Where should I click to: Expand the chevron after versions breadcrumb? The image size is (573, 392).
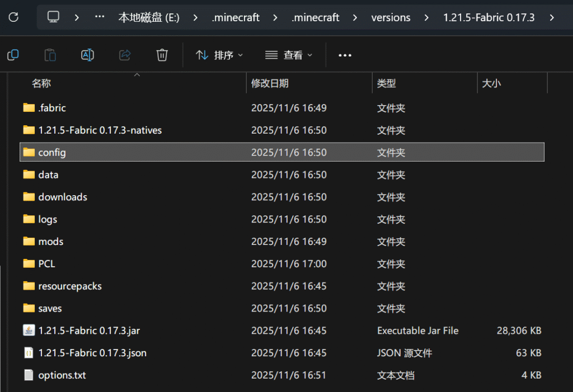coord(427,17)
